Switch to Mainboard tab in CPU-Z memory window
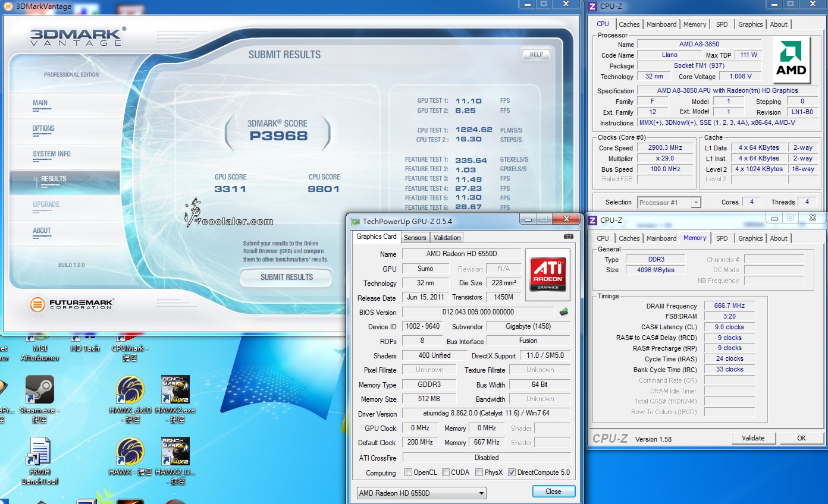 [x=661, y=238]
